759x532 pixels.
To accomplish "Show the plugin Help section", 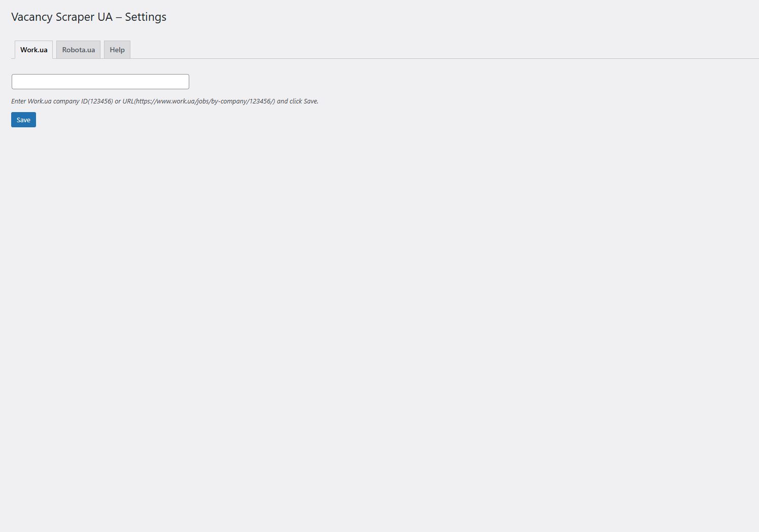I will click(117, 50).
